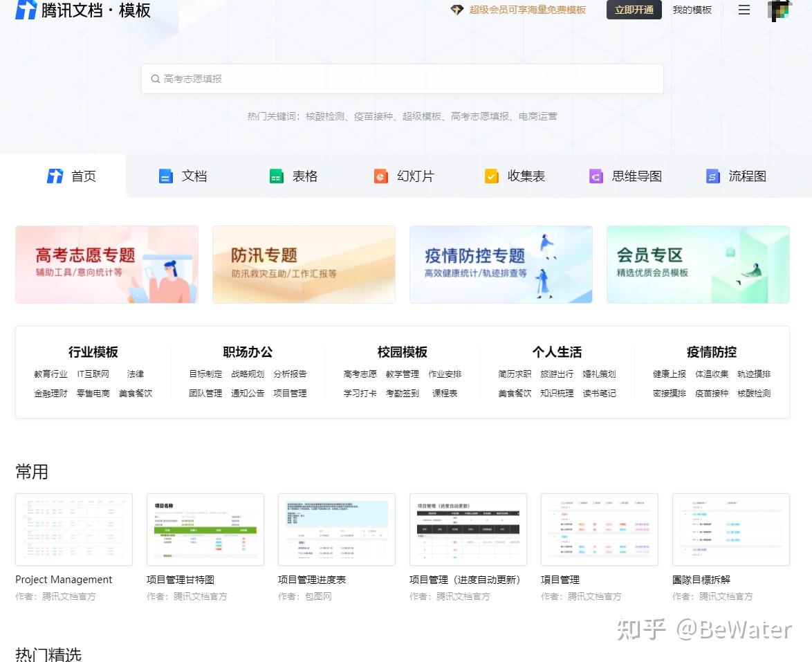Select 学习打卡 category
This screenshot has height=662, width=812.
[360, 394]
